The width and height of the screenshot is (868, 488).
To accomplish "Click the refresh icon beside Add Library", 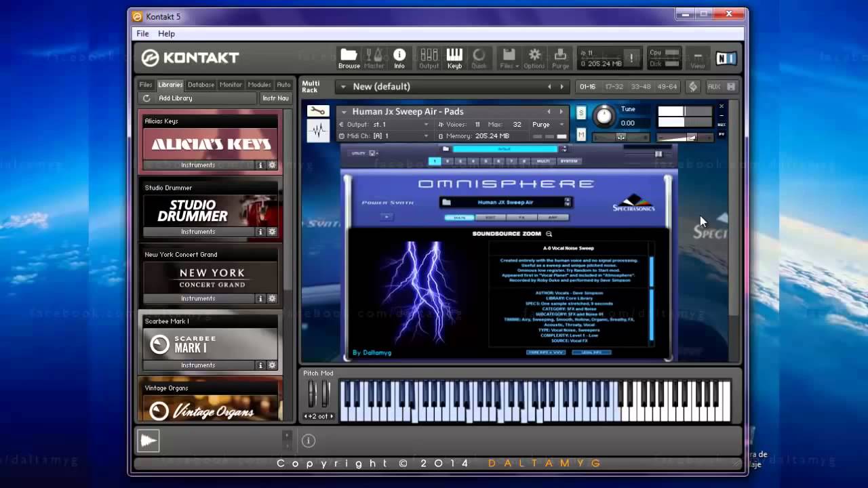I will [x=146, y=98].
